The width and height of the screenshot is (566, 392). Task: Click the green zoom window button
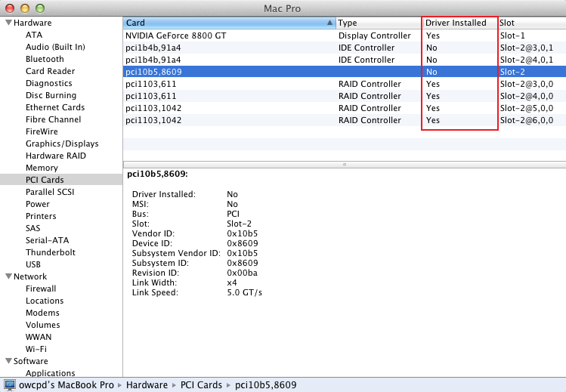pos(39,8)
